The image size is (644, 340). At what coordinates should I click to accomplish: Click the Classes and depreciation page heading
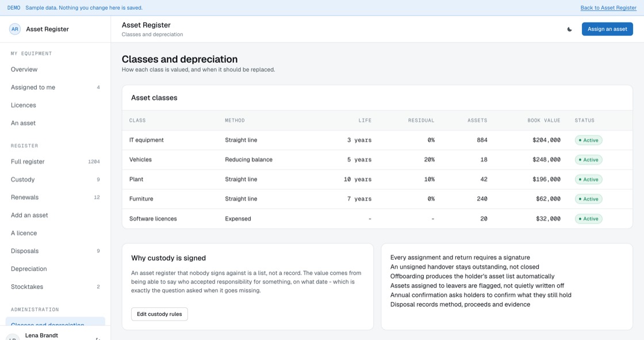(x=179, y=59)
